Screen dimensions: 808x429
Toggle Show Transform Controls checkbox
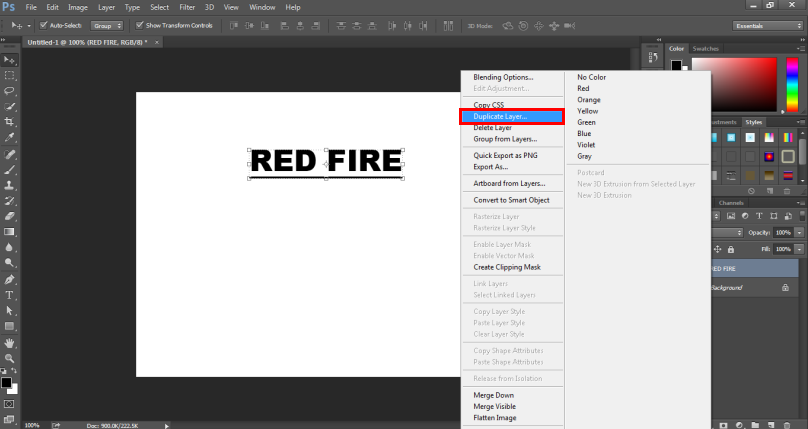point(139,25)
